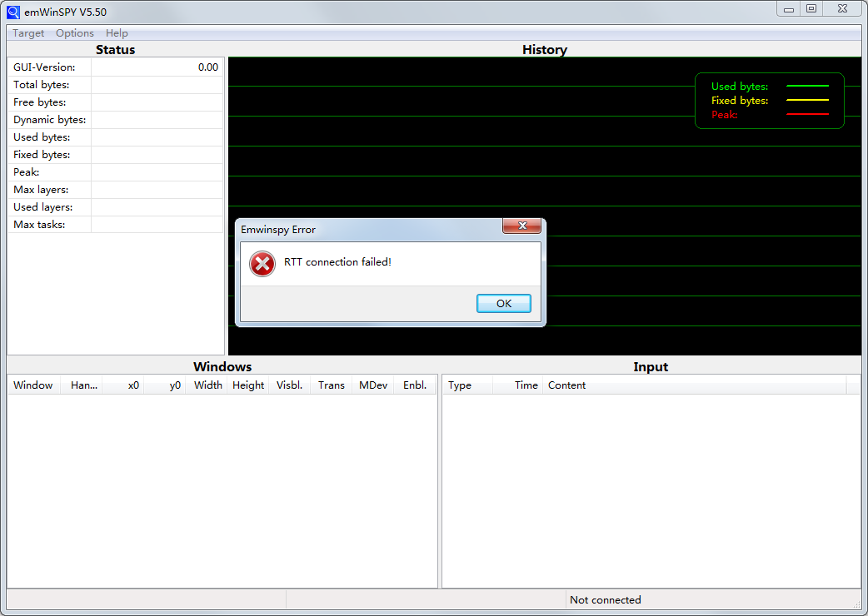The image size is (868, 616).
Task: Click the Type column header in Input
Action: pos(468,385)
